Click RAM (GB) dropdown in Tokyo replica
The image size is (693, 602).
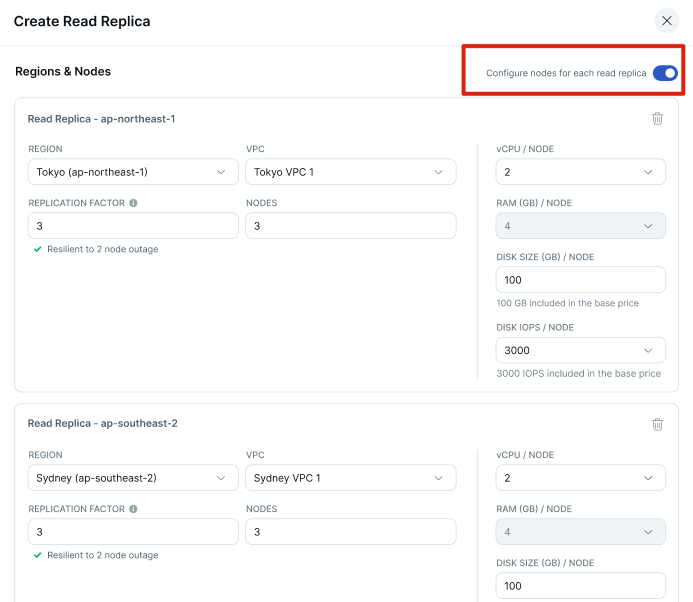pos(580,226)
